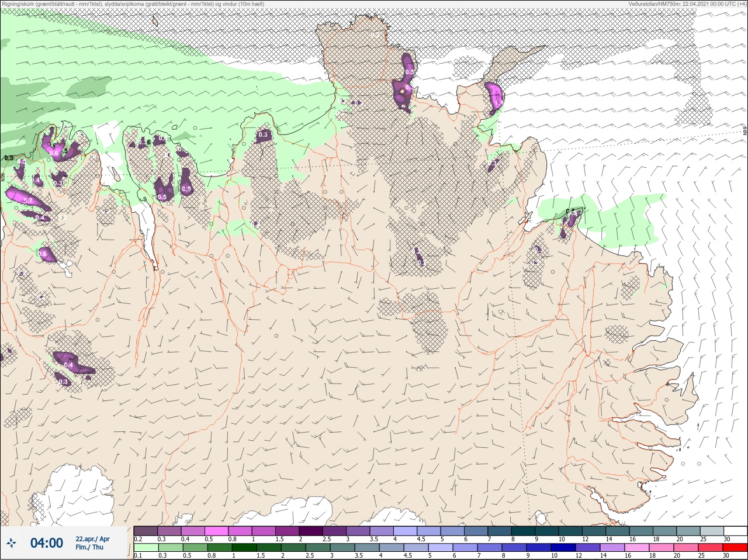Viewport: 748px width, 560px height.
Task: Click the N99 label at the right map edge
Action: click(x=745, y=131)
